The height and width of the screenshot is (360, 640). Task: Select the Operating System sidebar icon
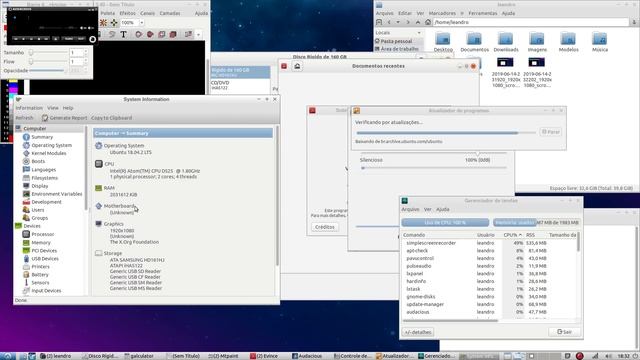(x=26, y=145)
